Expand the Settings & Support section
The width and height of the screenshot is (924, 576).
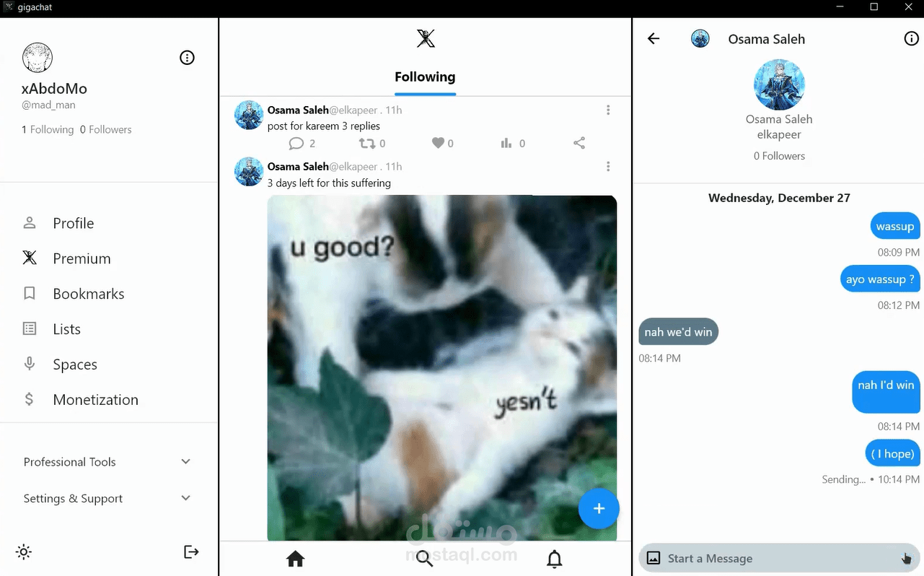tap(108, 499)
